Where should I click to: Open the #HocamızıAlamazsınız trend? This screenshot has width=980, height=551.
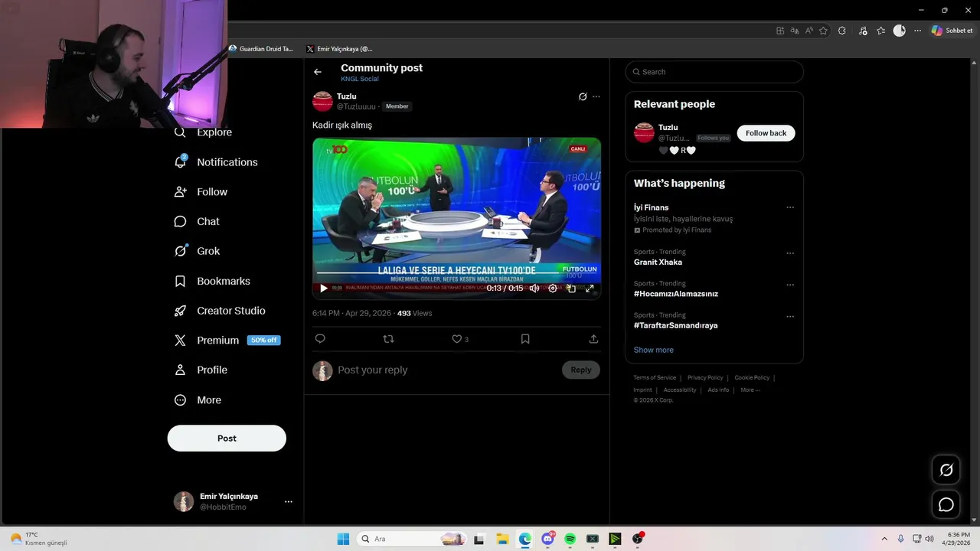[676, 294]
